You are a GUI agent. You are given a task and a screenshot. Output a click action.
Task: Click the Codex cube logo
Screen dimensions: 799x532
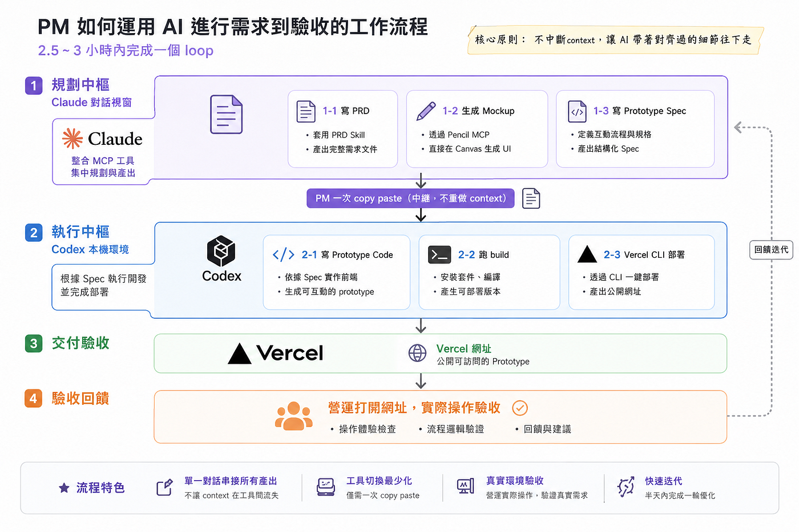221,251
